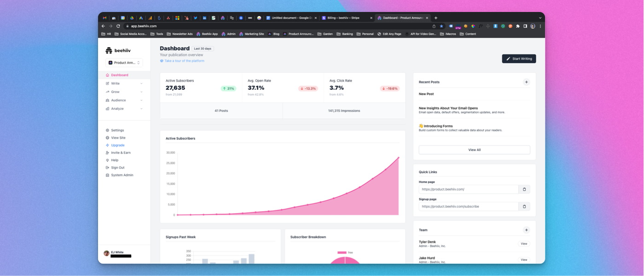Open a new browser tab with plus
644x276 pixels.
(x=436, y=18)
